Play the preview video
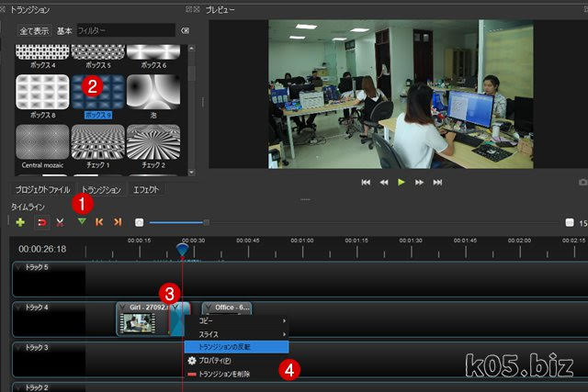 tap(401, 182)
